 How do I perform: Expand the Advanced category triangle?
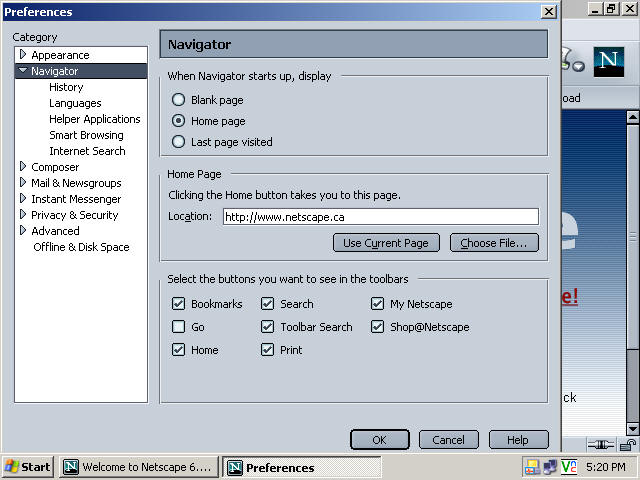click(23, 230)
